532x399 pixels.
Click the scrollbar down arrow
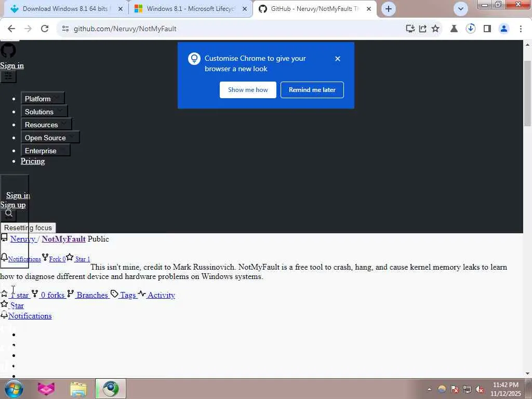528,374
